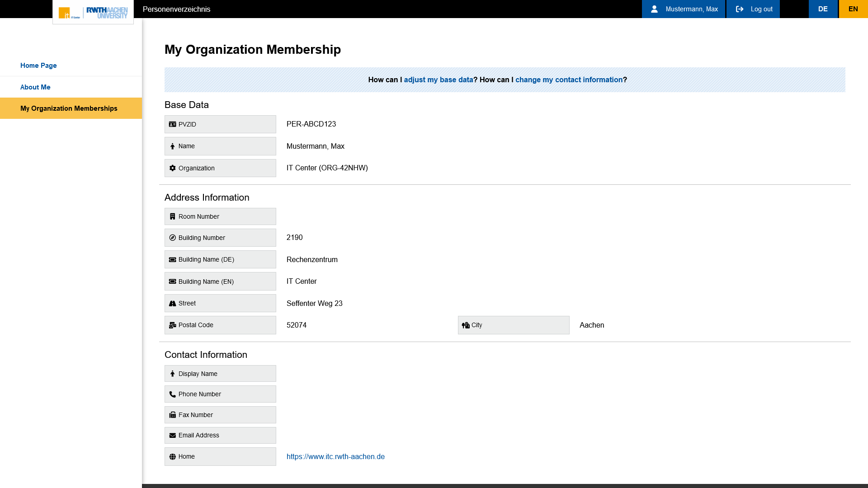Viewport: 868px width, 488px height.
Task: Open the itc.rwth-aachen.de homepage link
Action: click(x=335, y=457)
